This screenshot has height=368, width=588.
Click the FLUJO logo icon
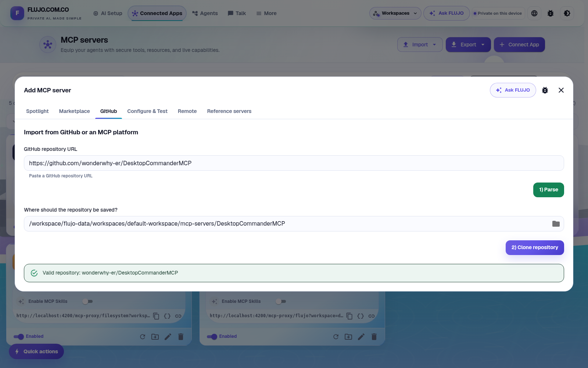(x=17, y=13)
